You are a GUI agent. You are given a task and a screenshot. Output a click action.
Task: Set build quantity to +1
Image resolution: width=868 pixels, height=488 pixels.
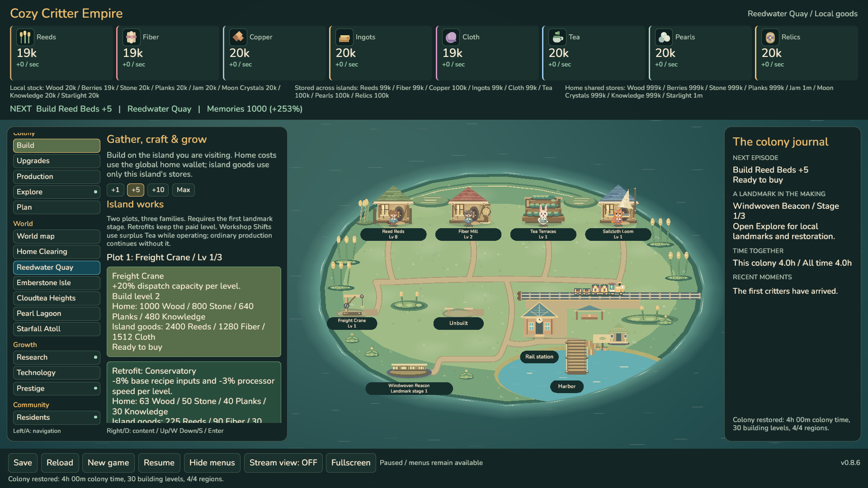click(115, 190)
